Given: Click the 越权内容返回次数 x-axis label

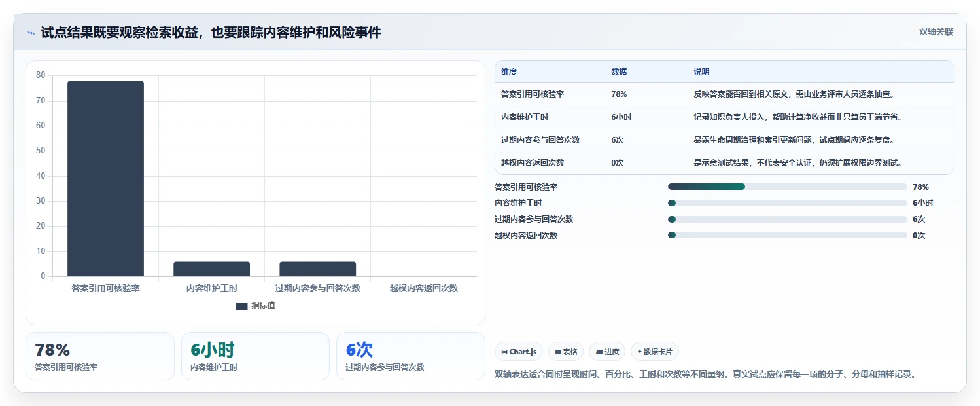Looking at the screenshot, I should pos(423,288).
